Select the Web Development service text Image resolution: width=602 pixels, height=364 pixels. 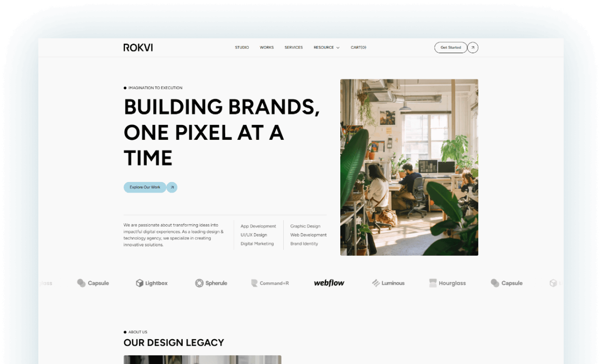click(x=308, y=235)
